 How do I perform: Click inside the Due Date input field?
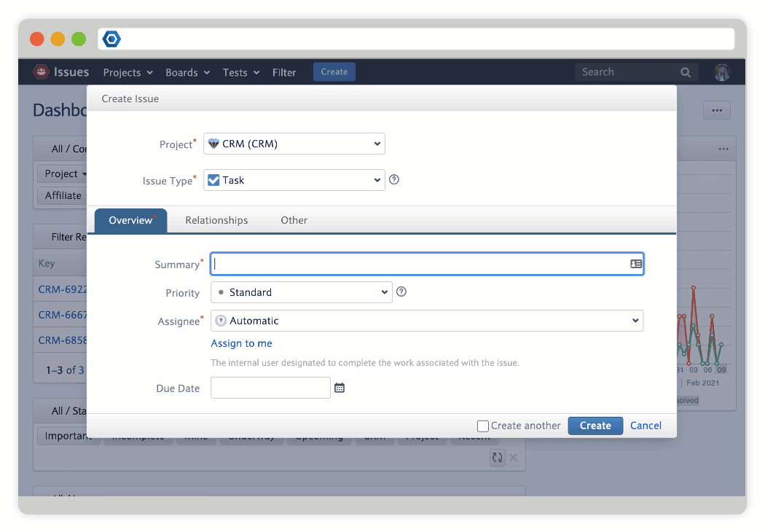pyautogui.click(x=270, y=388)
